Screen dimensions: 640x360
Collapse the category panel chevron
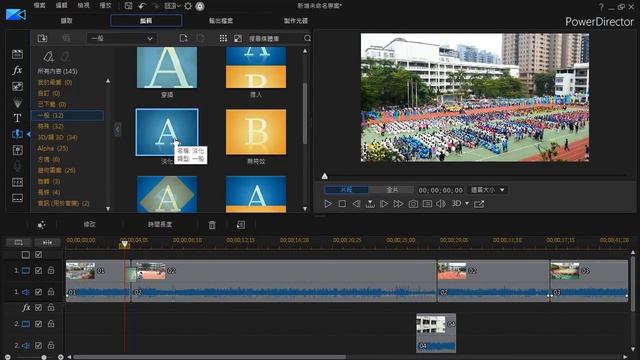[x=118, y=129]
